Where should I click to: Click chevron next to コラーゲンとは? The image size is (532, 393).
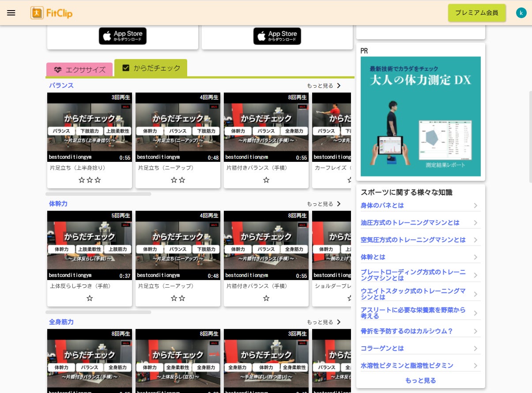[475, 348]
